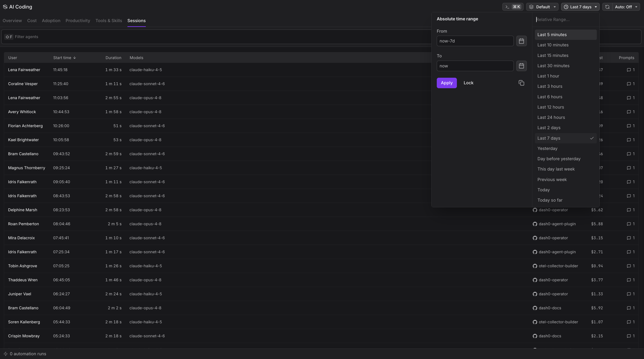Go to Tools & Skills tab

[108, 21]
